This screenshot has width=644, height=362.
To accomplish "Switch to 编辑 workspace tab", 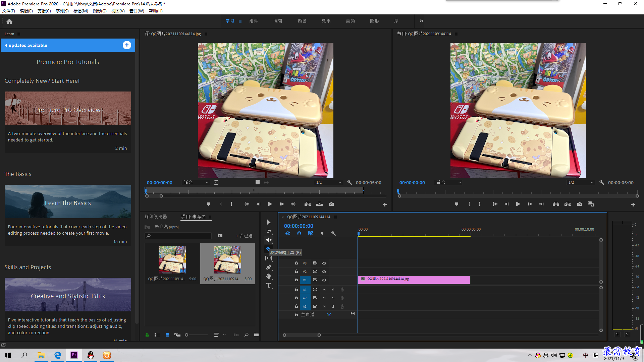I will 278,21.
